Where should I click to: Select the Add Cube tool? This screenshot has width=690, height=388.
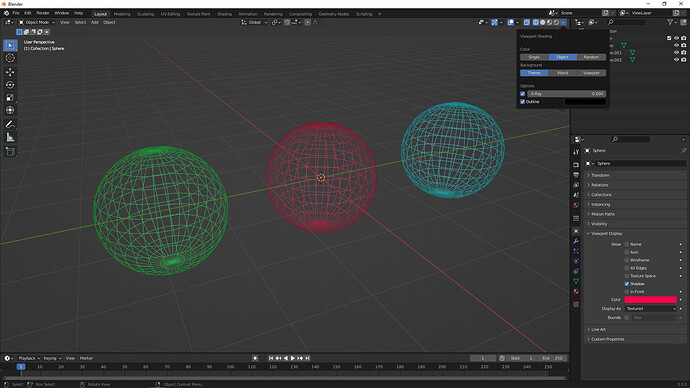10,152
